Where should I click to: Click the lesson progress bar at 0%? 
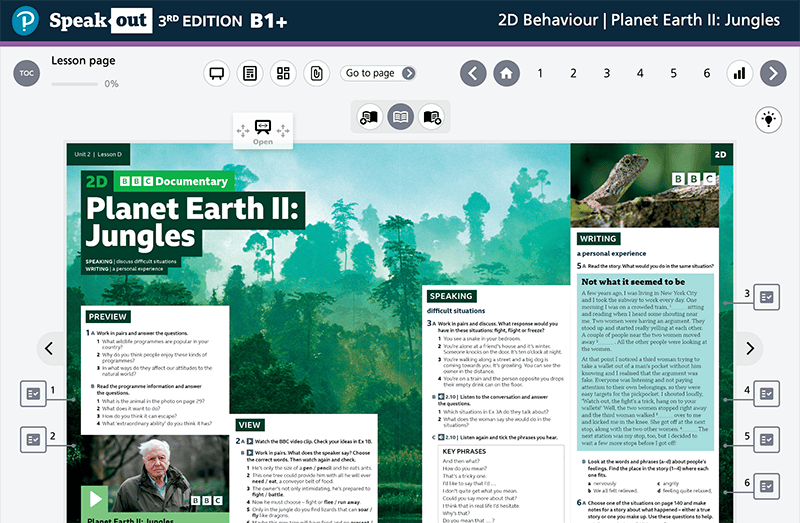point(74,84)
